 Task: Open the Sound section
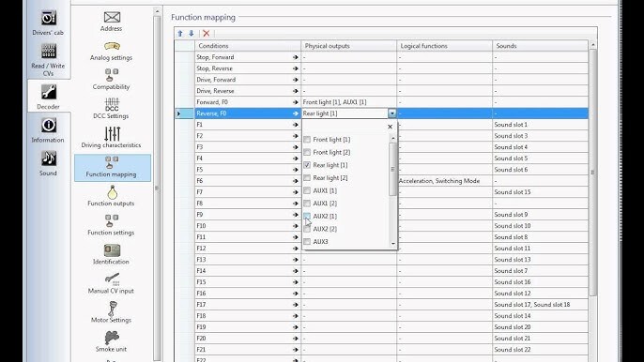(x=48, y=163)
